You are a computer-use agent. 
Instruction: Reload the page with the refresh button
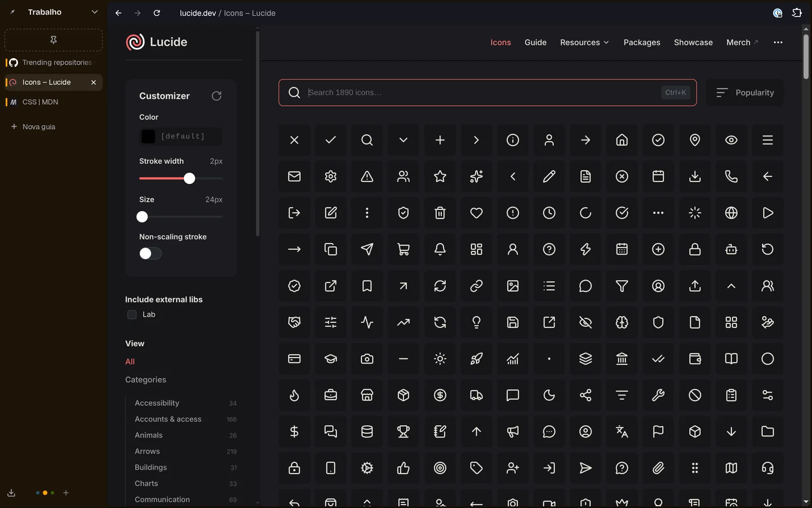(x=157, y=13)
